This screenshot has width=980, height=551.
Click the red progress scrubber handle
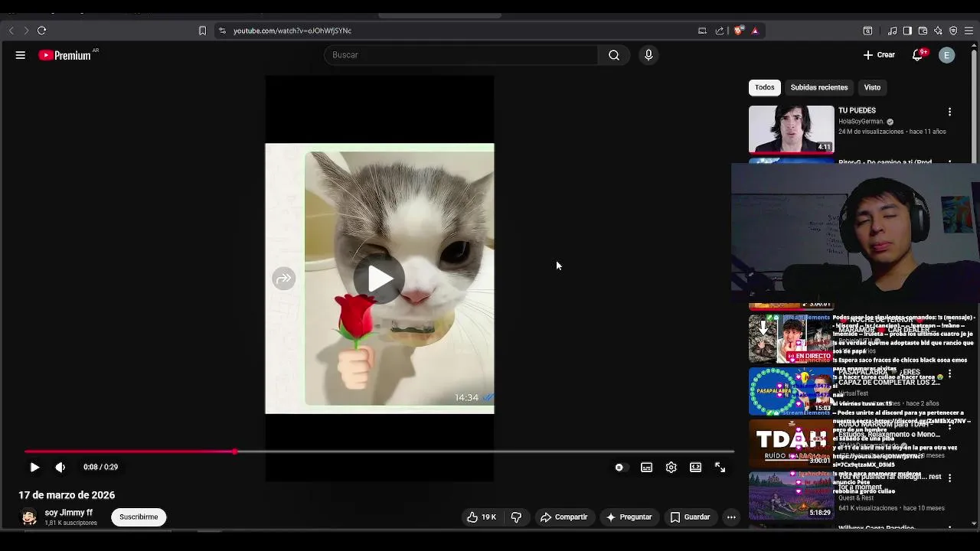pyautogui.click(x=235, y=452)
